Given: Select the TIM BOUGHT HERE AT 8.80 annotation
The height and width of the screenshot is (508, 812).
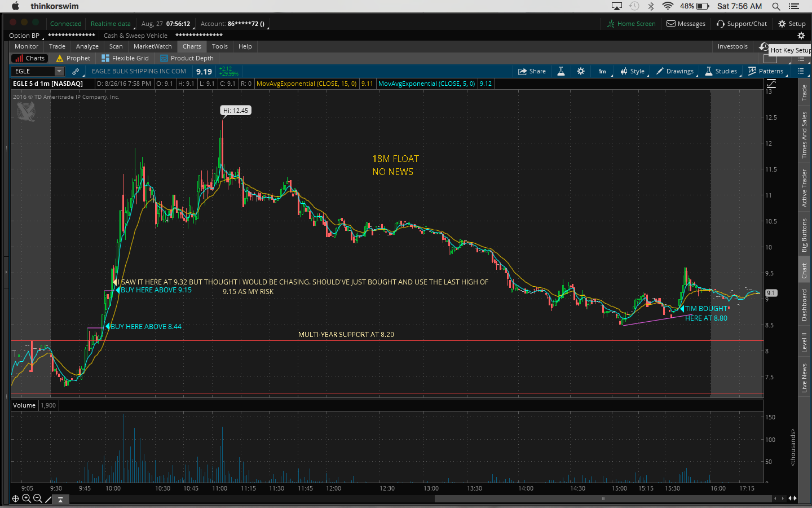Looking at the screenshot, I should [706, 313].
